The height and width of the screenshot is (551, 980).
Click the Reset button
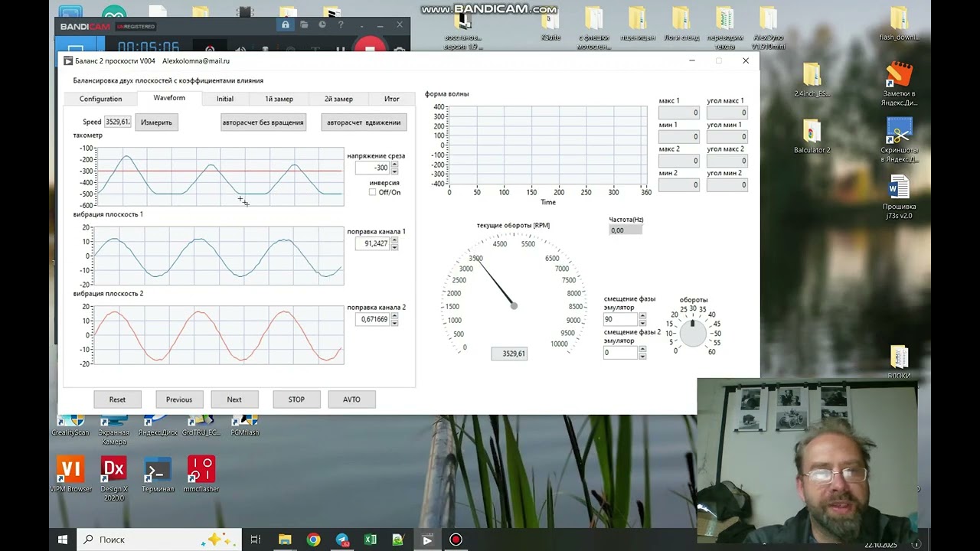point(117,399)
